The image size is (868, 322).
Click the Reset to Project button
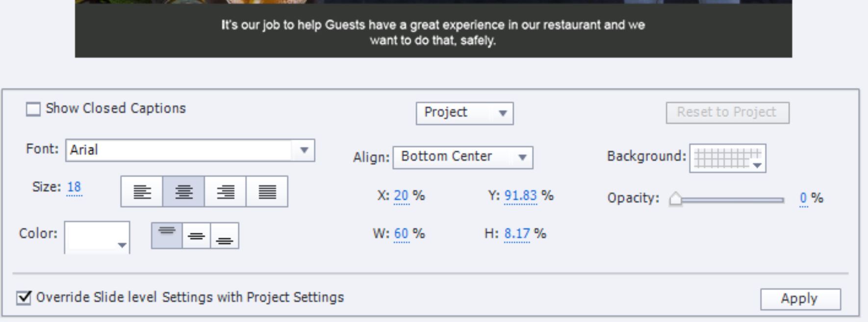[x=727, y=113]
